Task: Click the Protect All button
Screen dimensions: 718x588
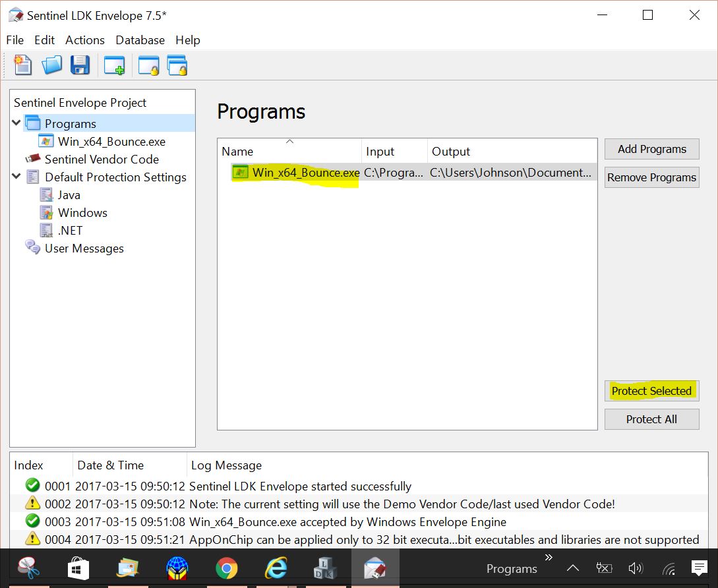Action: pos(651,419)
